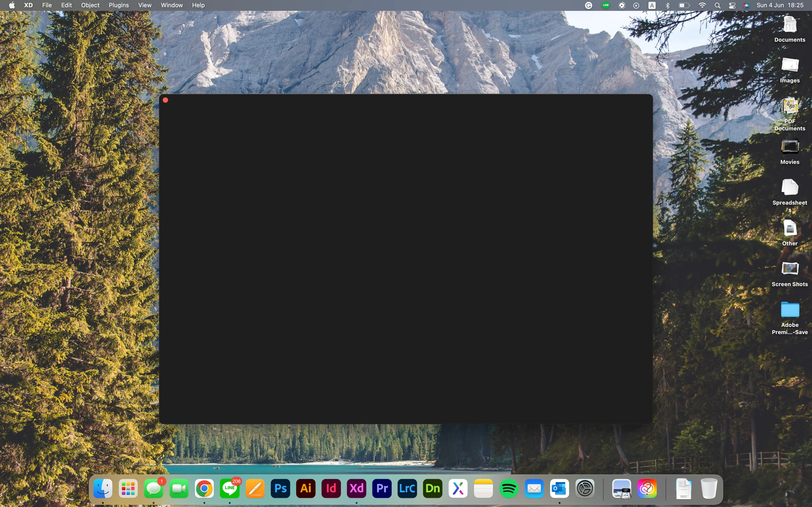The width and height of the screenshot is (812, 507).
Task: Open Adobe Illustrator from the dock
Action: [306, 489]
